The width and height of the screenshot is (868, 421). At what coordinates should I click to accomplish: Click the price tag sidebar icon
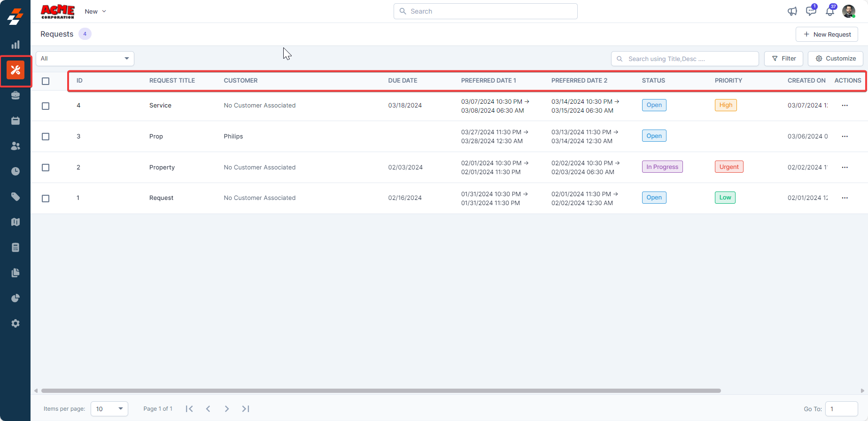click(15, 197)
